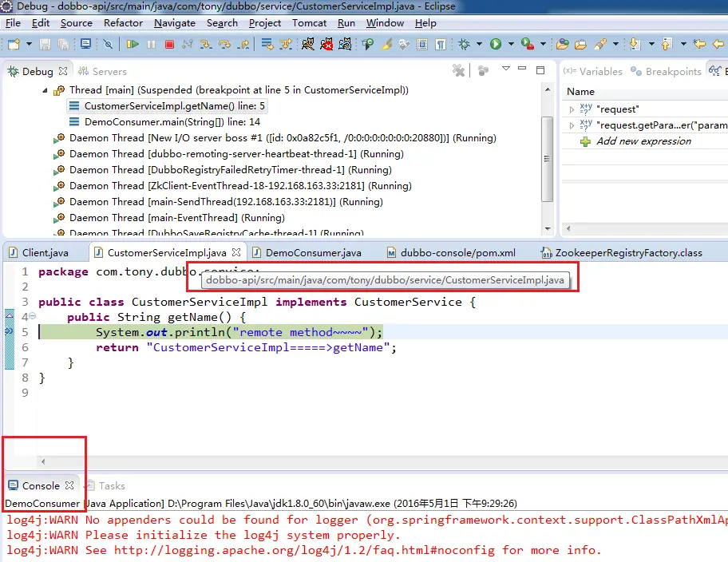Click the Open Task folder icon

tap(581, 44)
